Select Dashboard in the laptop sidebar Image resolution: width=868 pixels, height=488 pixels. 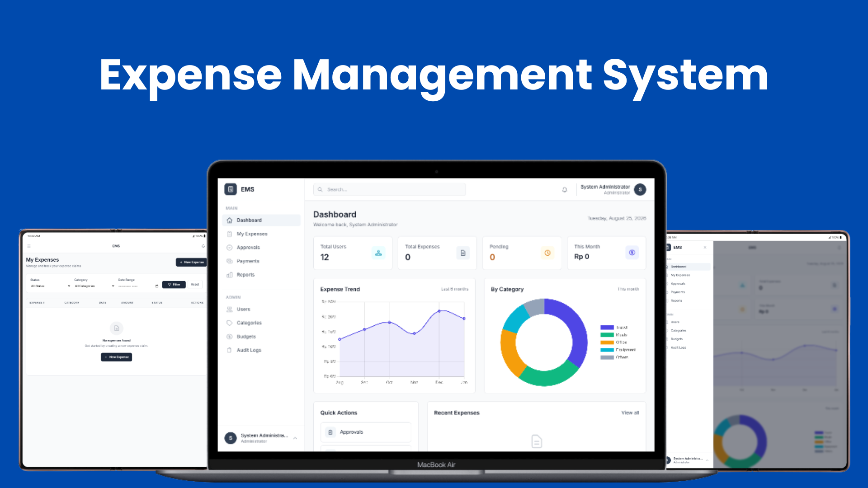point(261,221)
